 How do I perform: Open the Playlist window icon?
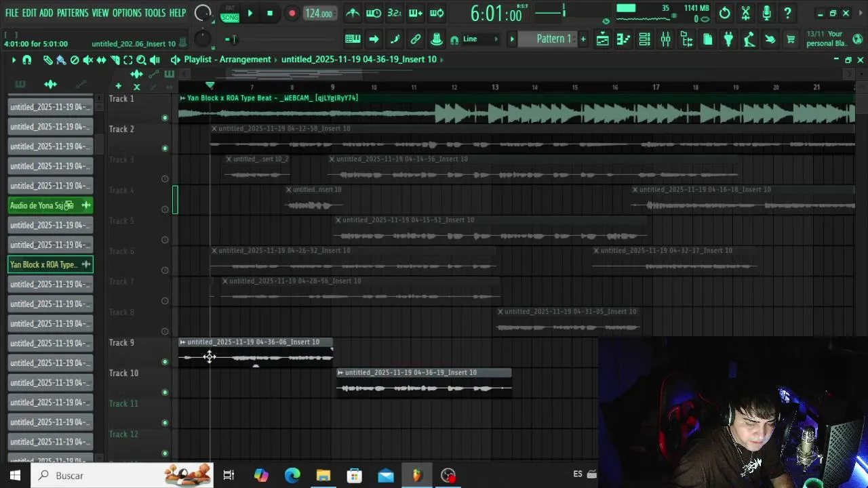602,39
